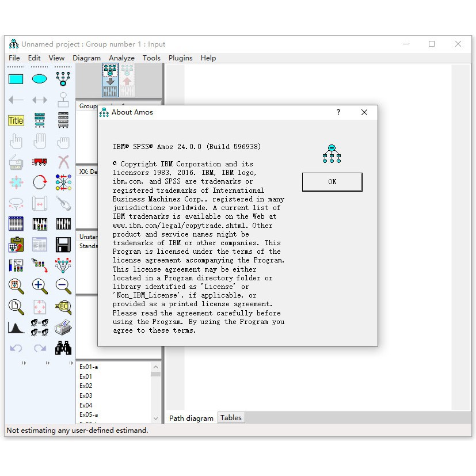Open the Tools menu
Screen dimensions: 476x476
(x=151, y=58)
